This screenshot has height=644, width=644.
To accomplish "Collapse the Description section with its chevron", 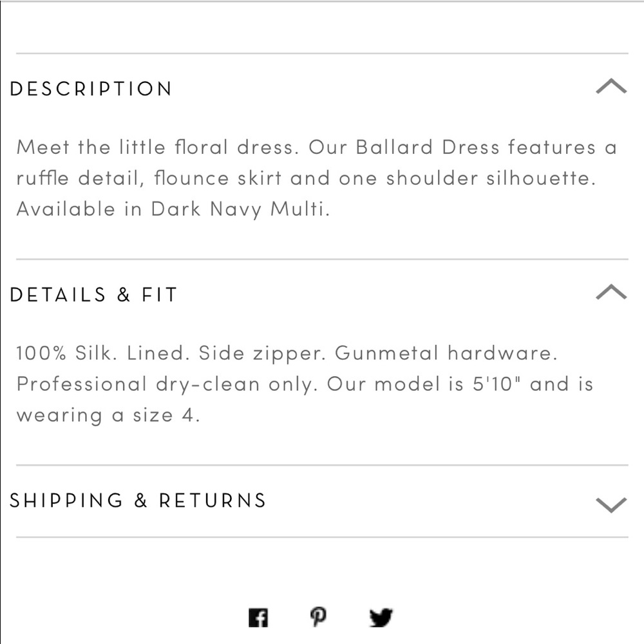I will click(x=611, y=86).
